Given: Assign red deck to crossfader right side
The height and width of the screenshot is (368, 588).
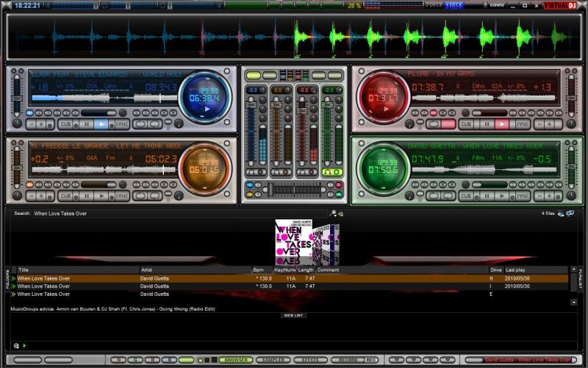Looking at the screenshot, I should [338, 185].
